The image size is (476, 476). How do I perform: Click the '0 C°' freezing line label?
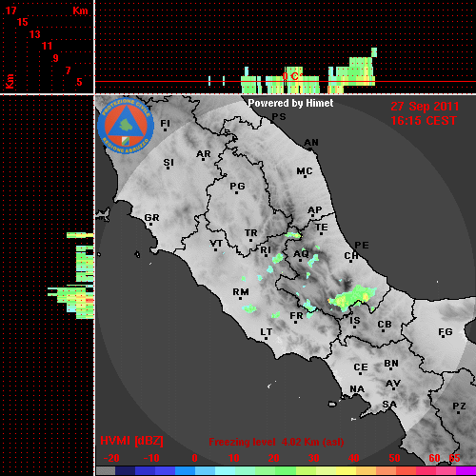291,76
